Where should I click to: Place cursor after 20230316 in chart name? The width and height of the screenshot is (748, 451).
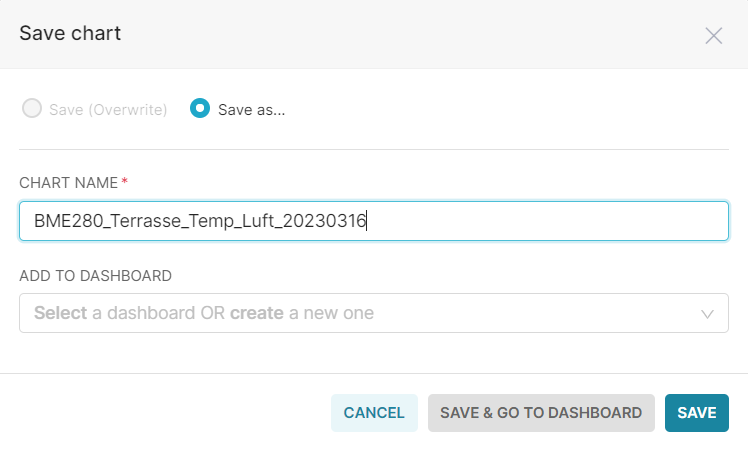pyautogui.click(x=366, y=221)
